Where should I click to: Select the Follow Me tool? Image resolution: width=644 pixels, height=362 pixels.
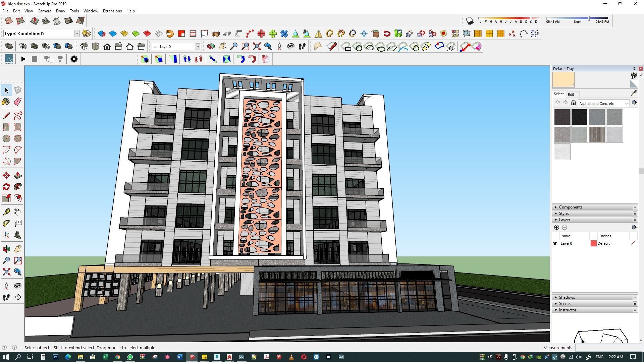[x=18, y=187]
